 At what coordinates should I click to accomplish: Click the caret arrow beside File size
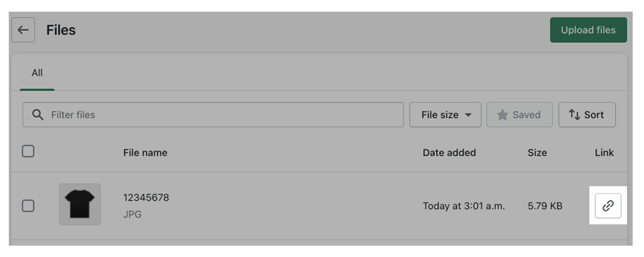click(x=468, y=115)
